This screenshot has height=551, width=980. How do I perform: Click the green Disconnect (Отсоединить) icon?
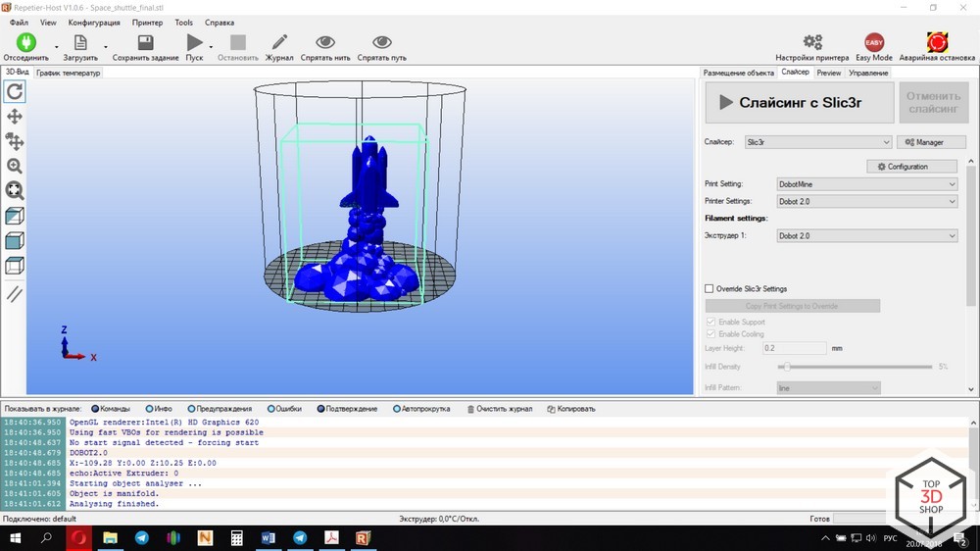(x=26, y=42)
